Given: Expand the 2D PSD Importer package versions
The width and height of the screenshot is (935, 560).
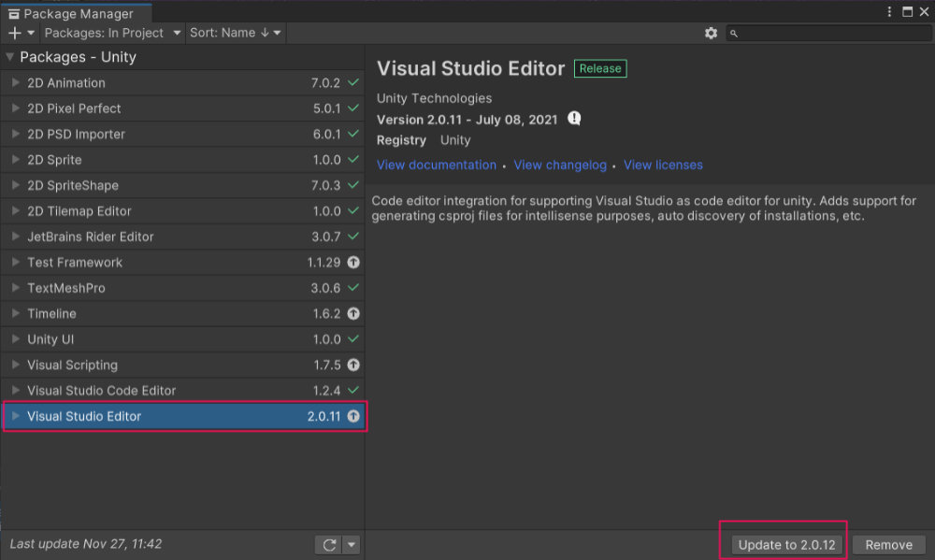Looking at the screenshot, I should 16,135.
